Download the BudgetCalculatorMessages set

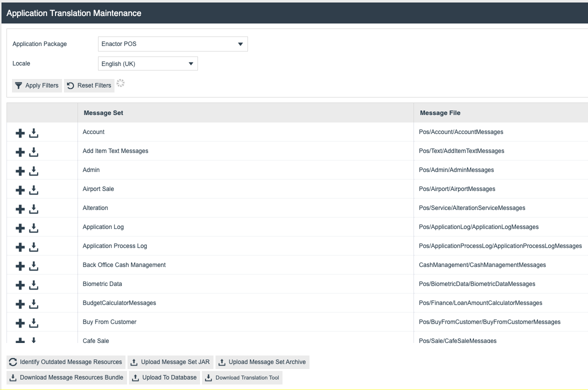coord(33,304)
